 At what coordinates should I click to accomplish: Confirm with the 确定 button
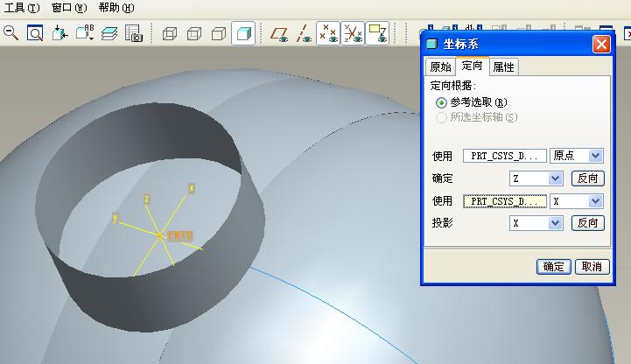coord(554,267)
